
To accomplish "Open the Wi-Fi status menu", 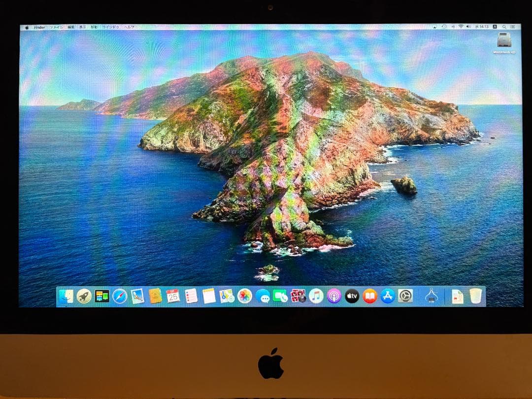I will tap(461, 27).
